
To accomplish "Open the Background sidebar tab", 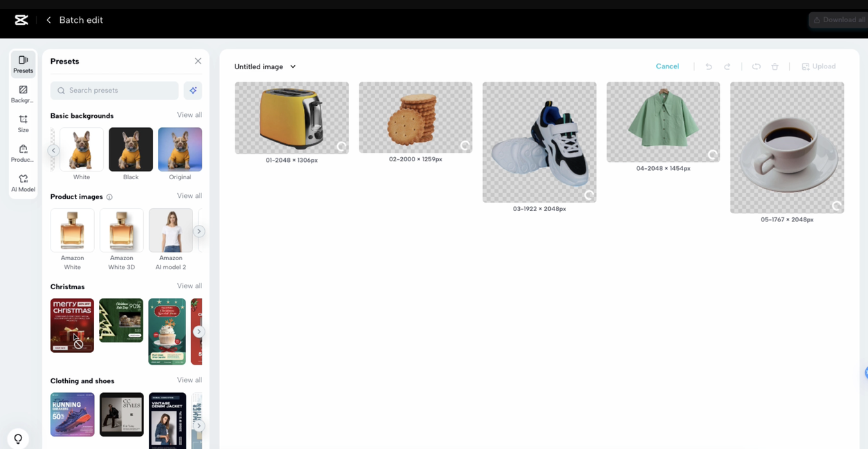I will [x=23, y=94].
